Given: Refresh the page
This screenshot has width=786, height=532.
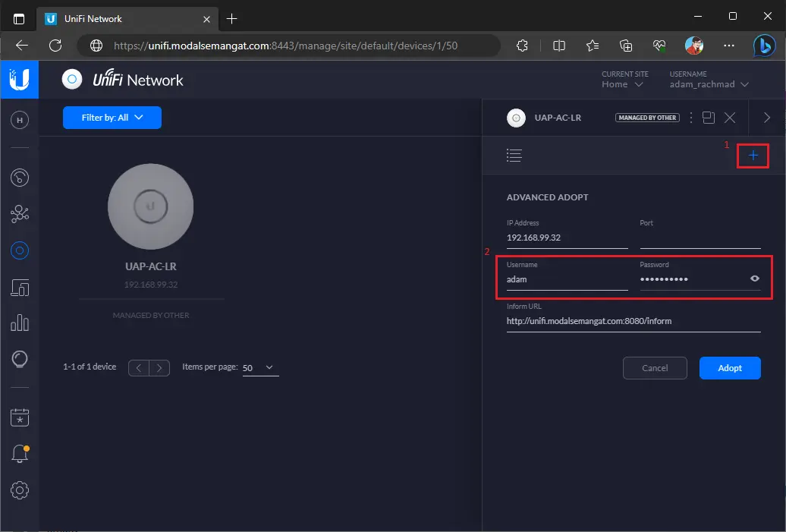Looking at the screenshot, I should [x=55, y=46].
